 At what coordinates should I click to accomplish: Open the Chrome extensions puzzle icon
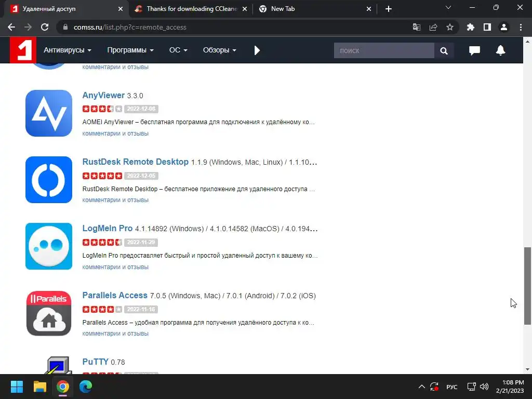471,27
